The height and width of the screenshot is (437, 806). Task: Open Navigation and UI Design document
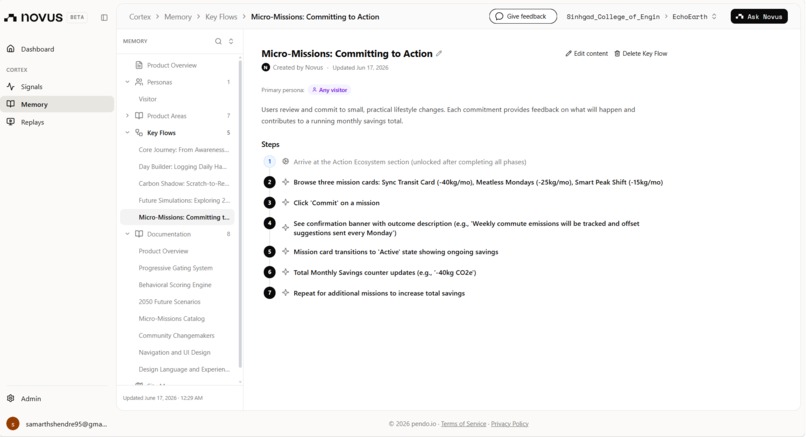[174, 353]
